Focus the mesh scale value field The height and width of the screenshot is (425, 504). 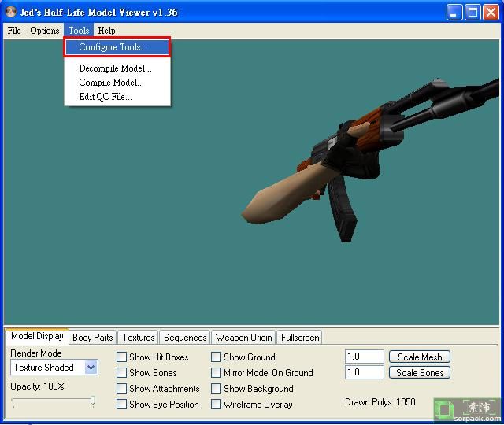[364, 357]
